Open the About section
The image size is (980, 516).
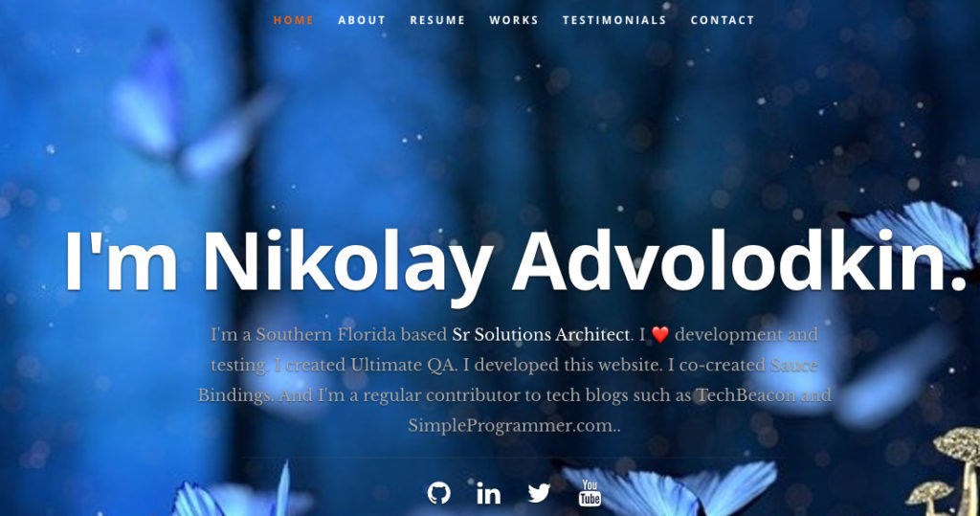362,20
